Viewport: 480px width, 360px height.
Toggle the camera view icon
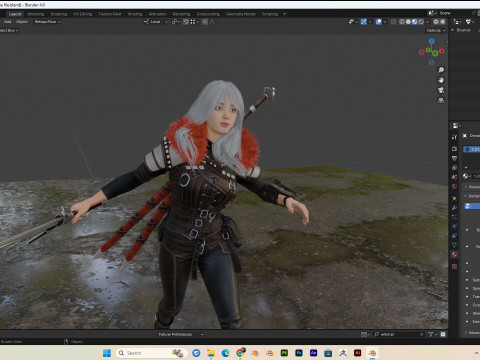441,90
